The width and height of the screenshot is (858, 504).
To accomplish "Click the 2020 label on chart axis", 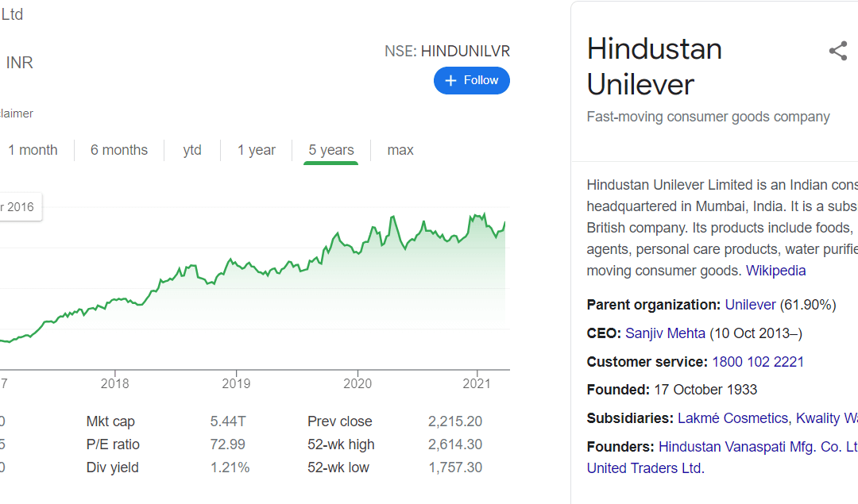I will coord(357,383).
